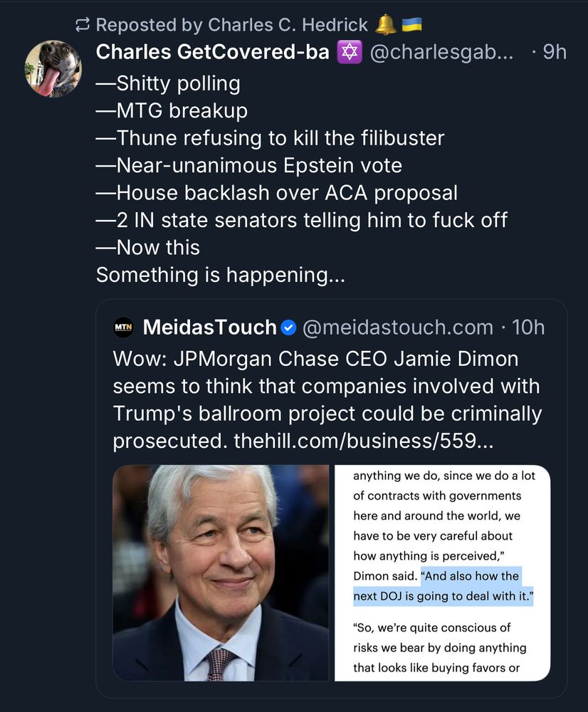Open the dog photo profile avatar
This screenshot has height=712, width=588.
[53, 68]
